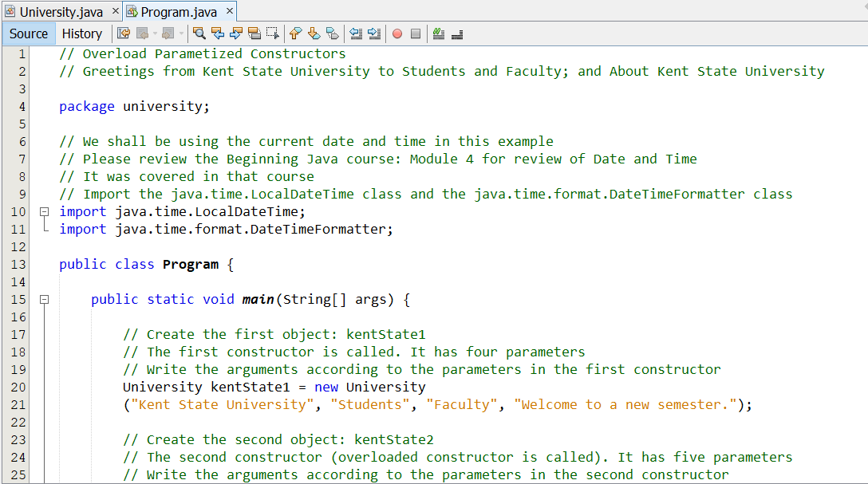Jump to Previous Bookmark icon
868x484 pixels.
(296, 33)
